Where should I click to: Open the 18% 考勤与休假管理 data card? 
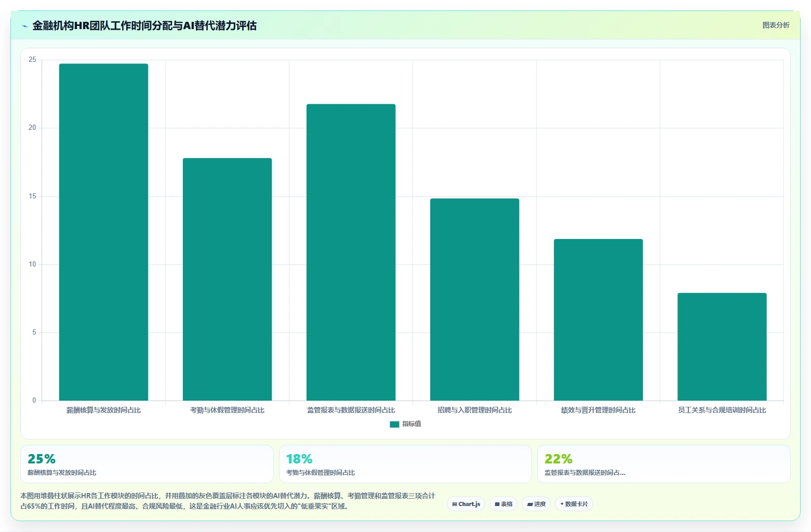click(x=405, y=464)
